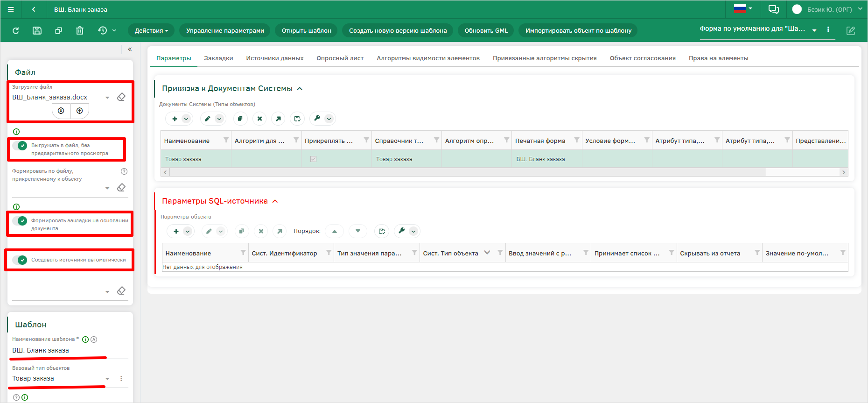This screenshot has width=868, height=403.
Task: Delete the template with the trash icon
Action: [80, 30]
